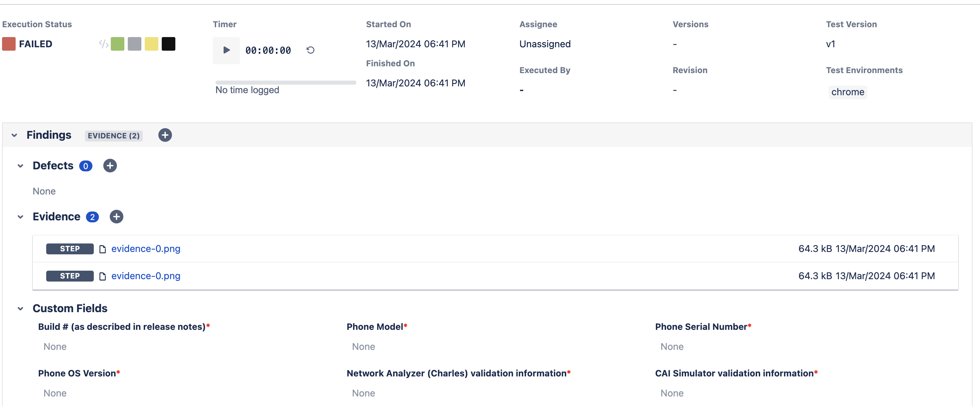This screenshot has height=406, width=980.
Task: Edit the Phone Model field value
Action: click(x=363, y=346)
